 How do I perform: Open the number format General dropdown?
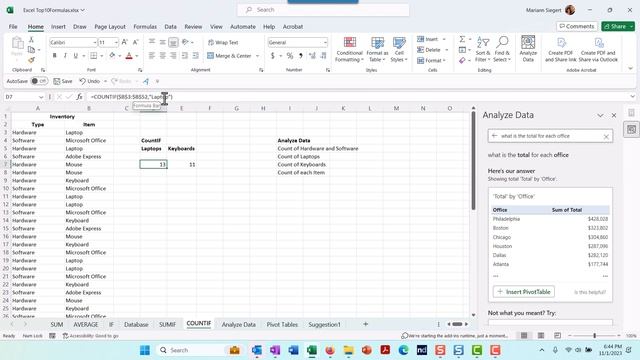(325, 42)
